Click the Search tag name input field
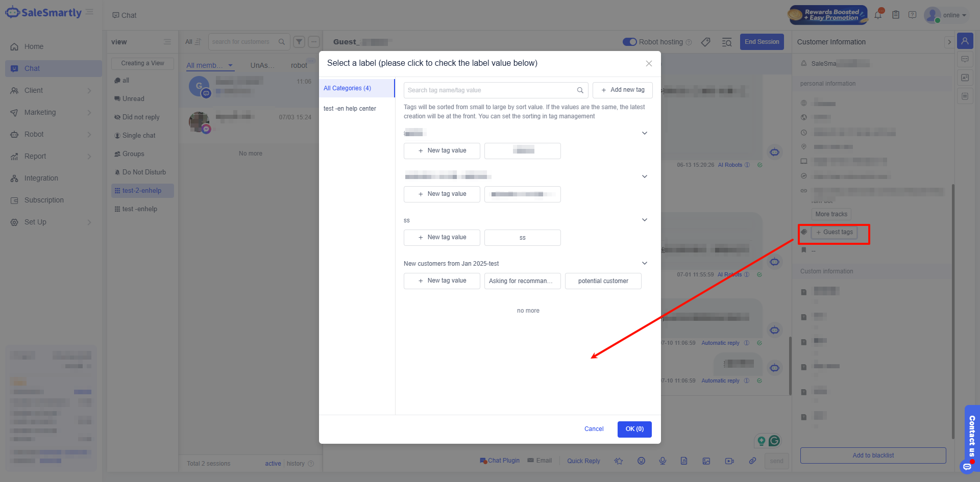Image resolution: width=980 pixels, height=482 pixels. click(490, 90)
